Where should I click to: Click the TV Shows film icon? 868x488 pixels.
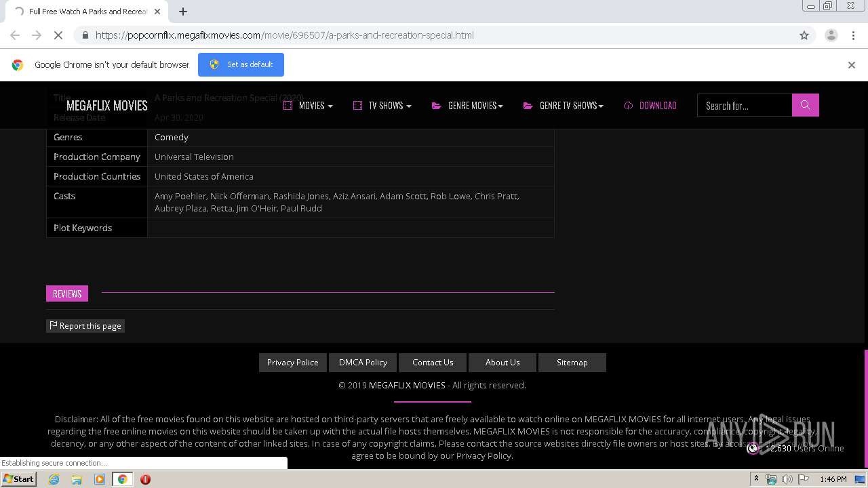357,105
